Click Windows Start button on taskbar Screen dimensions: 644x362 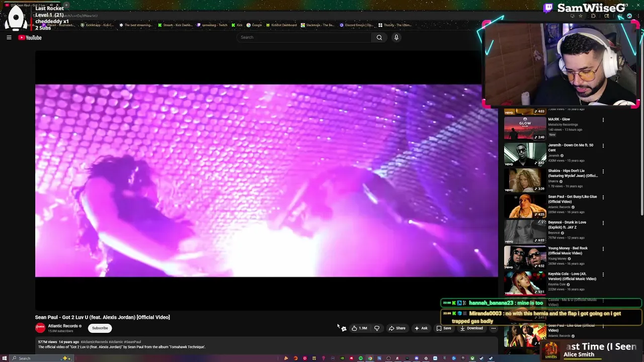point(5,358)
